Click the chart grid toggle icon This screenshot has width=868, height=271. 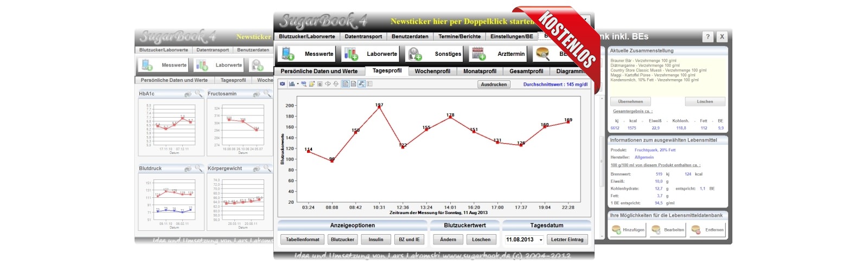320,84
